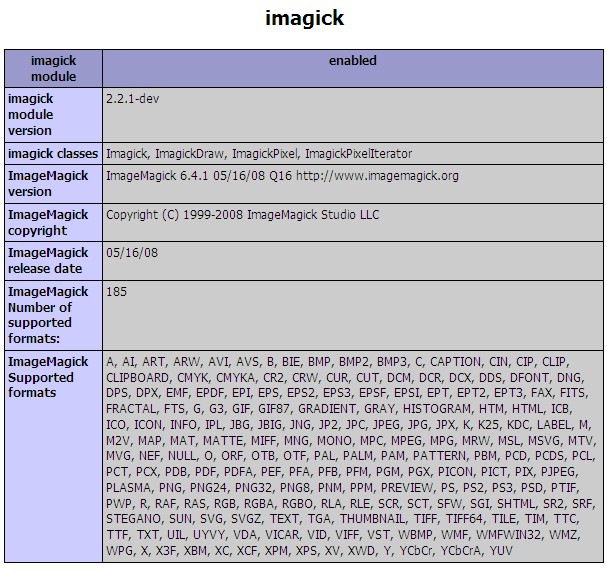Click the Copyright 1999-2008 ImageMagick Studio text
607x572 pixels.
tap(243, 215)
